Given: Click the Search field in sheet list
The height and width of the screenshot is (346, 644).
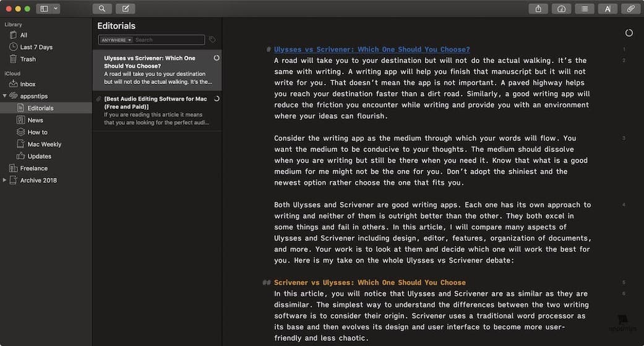Looking at the screenshot, I should point(168,40).
